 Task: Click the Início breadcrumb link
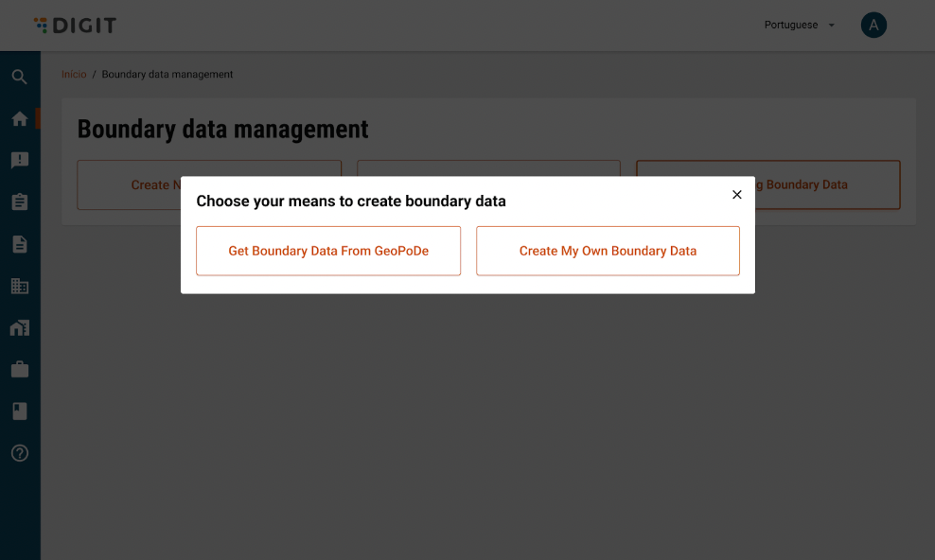pos(74,75)
